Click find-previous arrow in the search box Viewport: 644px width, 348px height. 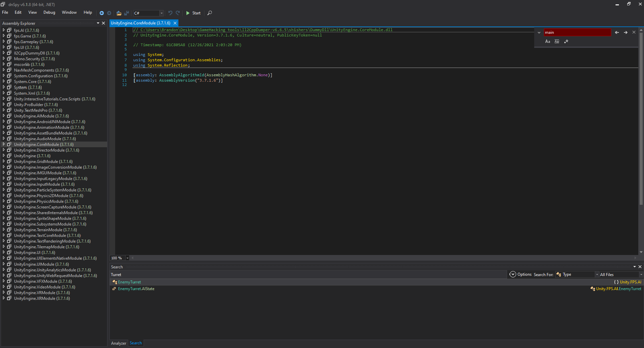[x=617, y=32]
